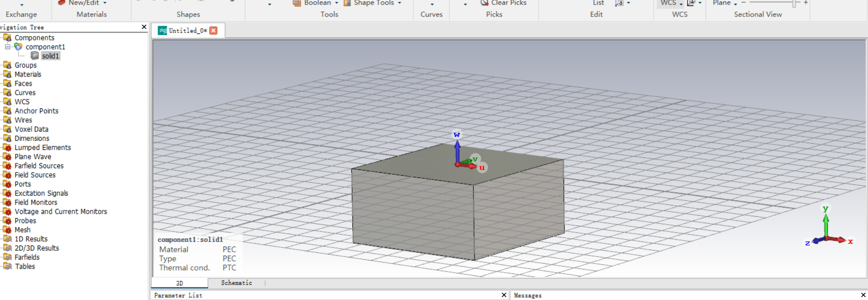The image size is (868, 300).
Task: Select Probes in the navigation tree
Action: (x=25, y=220)
